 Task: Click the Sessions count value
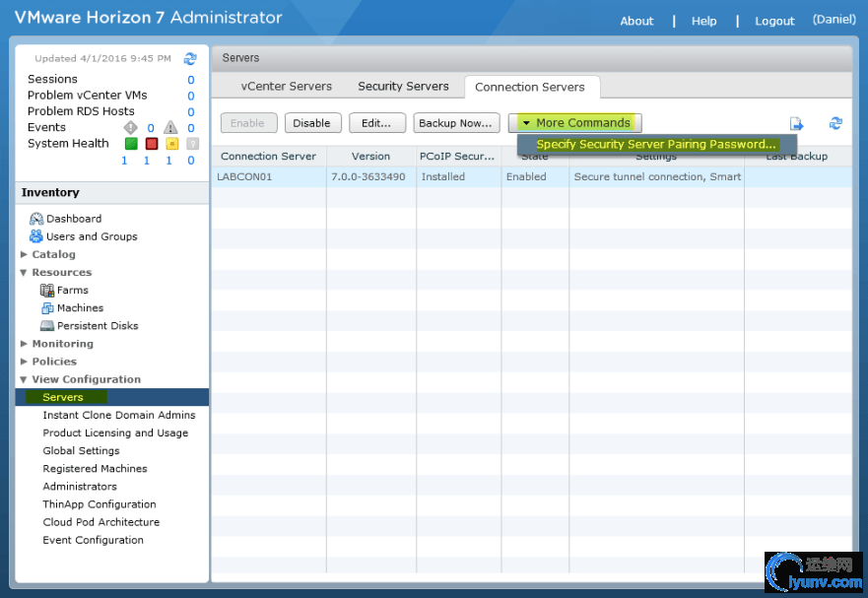point(191,80)
